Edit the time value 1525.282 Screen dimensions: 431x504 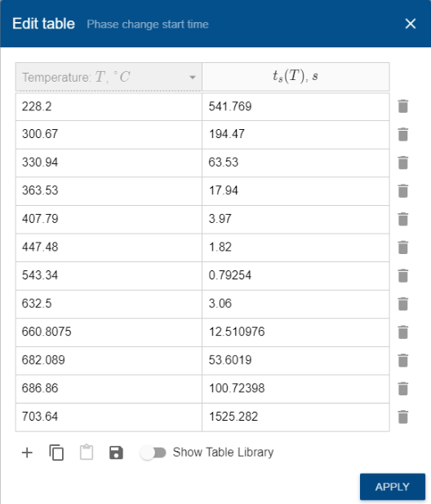tap(295, 417)
